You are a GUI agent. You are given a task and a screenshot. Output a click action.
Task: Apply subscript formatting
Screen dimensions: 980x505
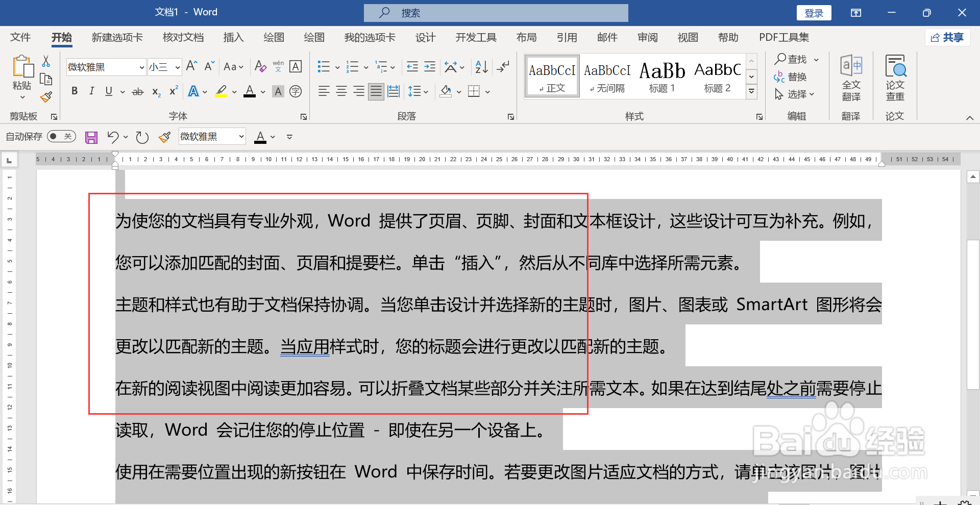pyautogui.click(x=156, y=92)
